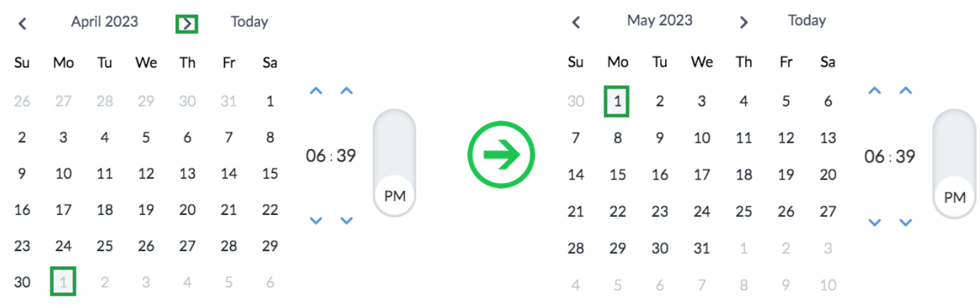Decrease the hour in April calendar time picker
980x305 pixels.
point(316,221)
